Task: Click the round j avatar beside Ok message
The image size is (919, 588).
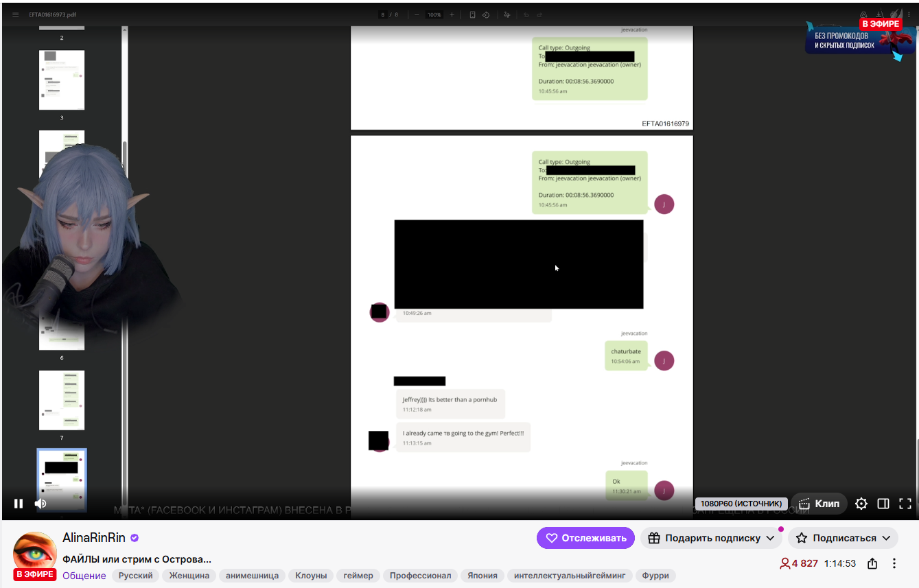Action: 664,490
